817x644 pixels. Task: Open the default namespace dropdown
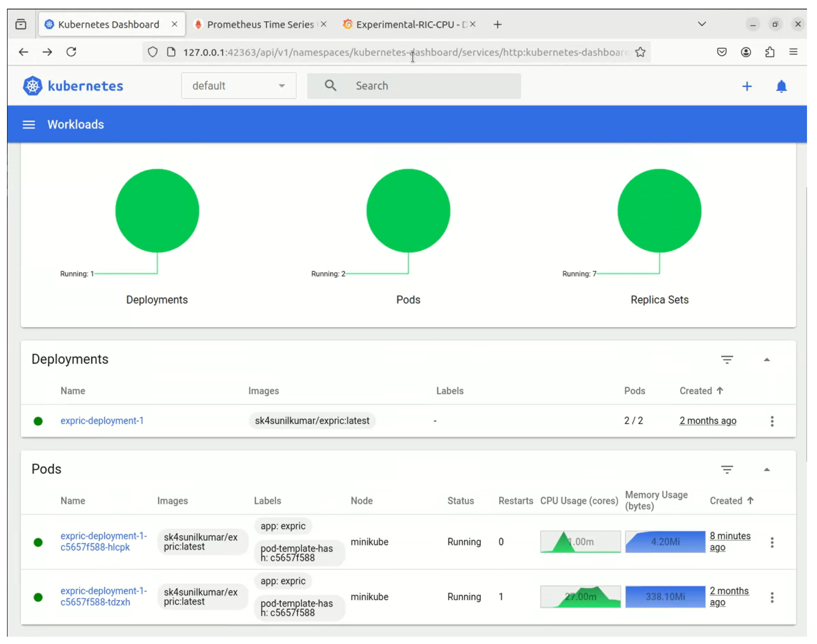[238, 86]
